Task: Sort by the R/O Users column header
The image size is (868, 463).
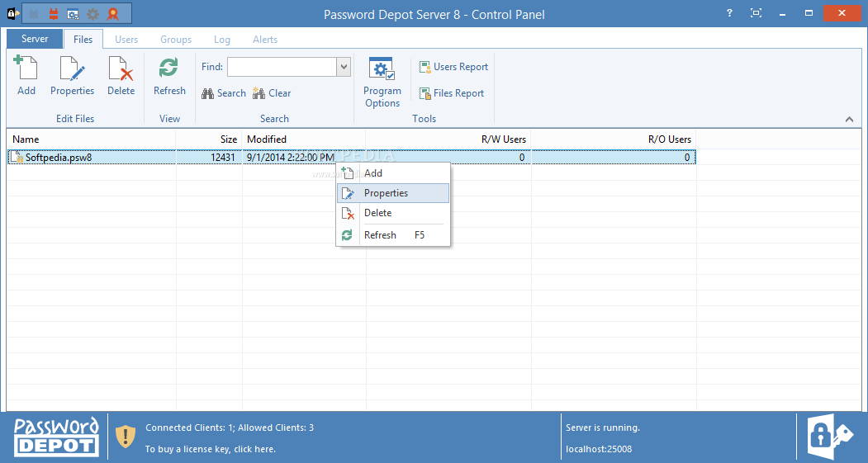Action: pos(614,139)
